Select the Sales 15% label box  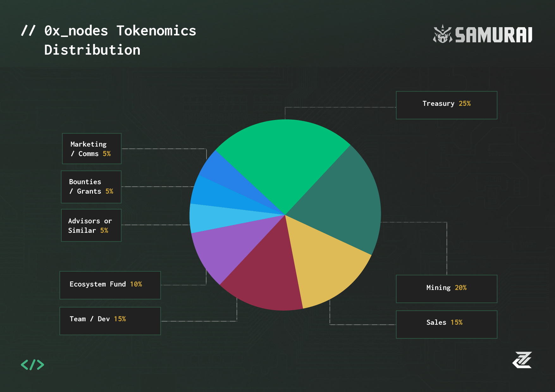[447, 324]
